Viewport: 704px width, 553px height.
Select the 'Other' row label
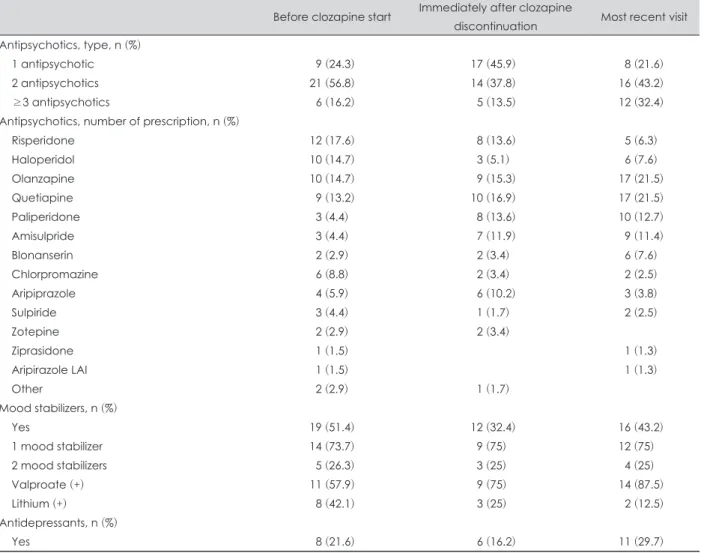27,389
